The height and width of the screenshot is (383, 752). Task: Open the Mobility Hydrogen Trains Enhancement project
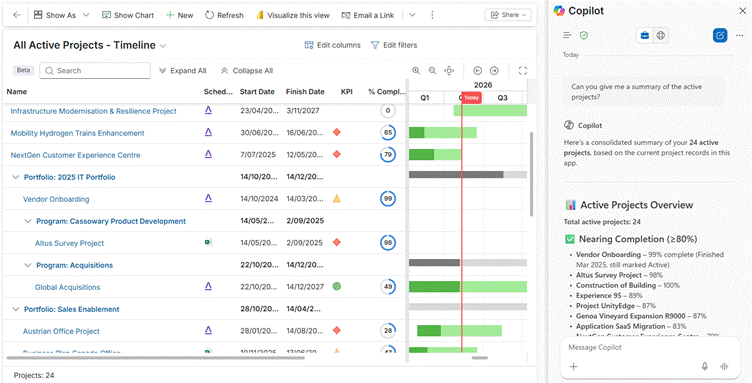(x=77, y=133)
